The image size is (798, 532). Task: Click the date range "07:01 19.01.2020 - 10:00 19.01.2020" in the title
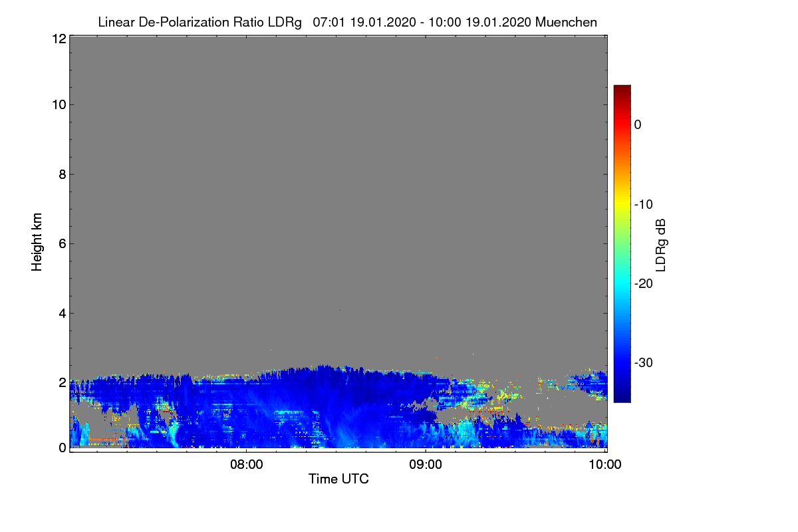coord(422,23)
